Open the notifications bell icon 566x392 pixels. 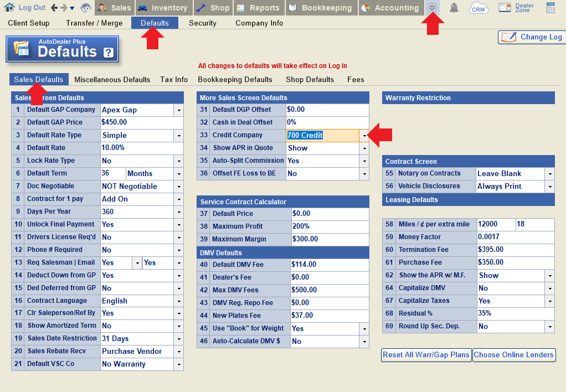click(x=454, y=8)
